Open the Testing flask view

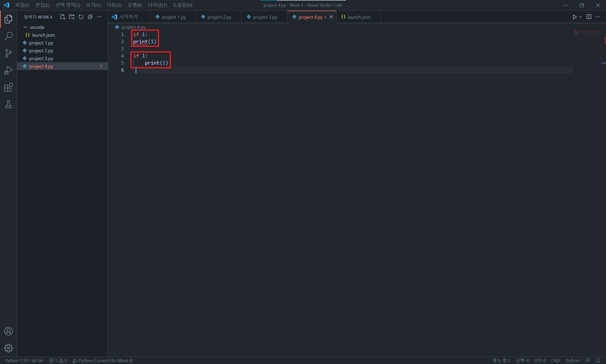[x=8, y=105]
